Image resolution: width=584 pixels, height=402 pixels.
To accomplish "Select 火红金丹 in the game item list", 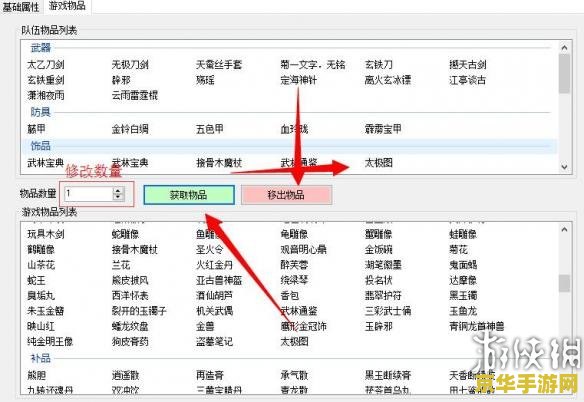I will click(214, 265).
